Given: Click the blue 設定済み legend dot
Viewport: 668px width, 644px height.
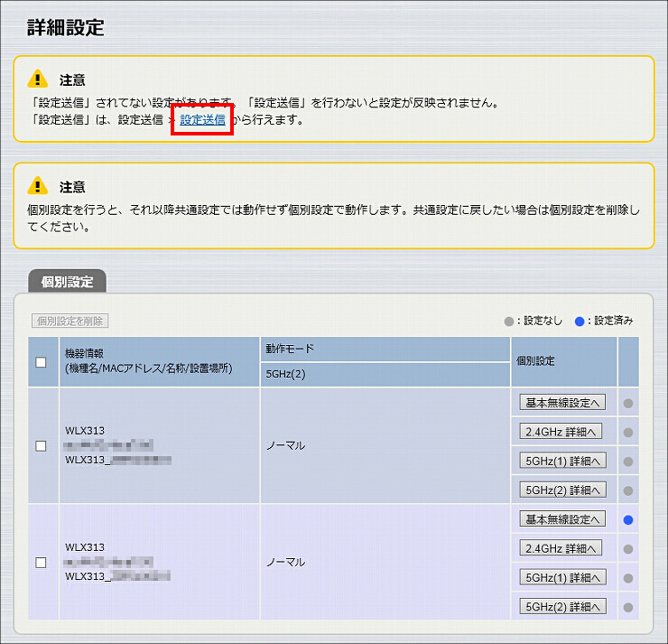Looking at the screenshot, I should pyautogui.click(x=580, y=322).
